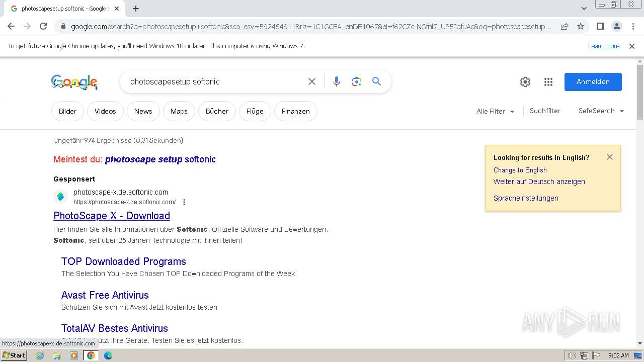This screenshot has width=644, height=362.
Task: Switch to News results
Action: pos(143,111)
